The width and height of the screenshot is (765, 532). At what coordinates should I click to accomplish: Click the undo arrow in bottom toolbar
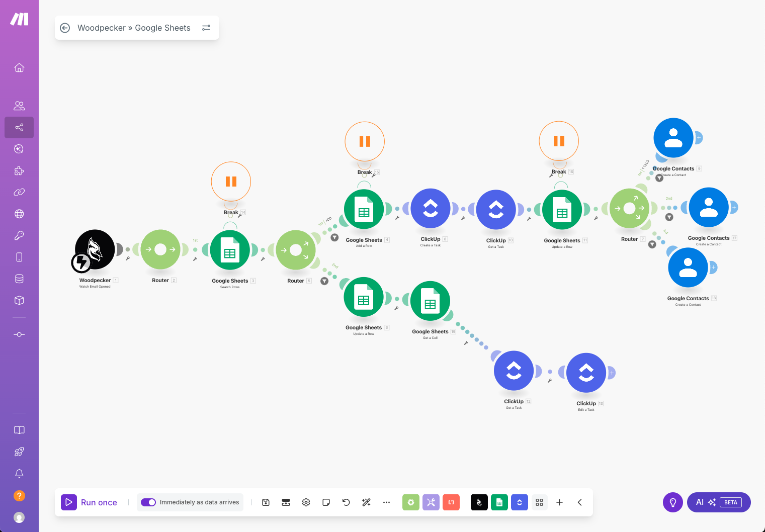tap(346, 502)
